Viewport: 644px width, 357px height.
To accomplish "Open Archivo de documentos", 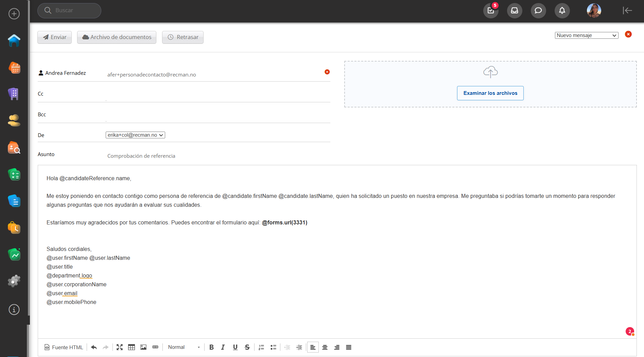I will (117, 37).
